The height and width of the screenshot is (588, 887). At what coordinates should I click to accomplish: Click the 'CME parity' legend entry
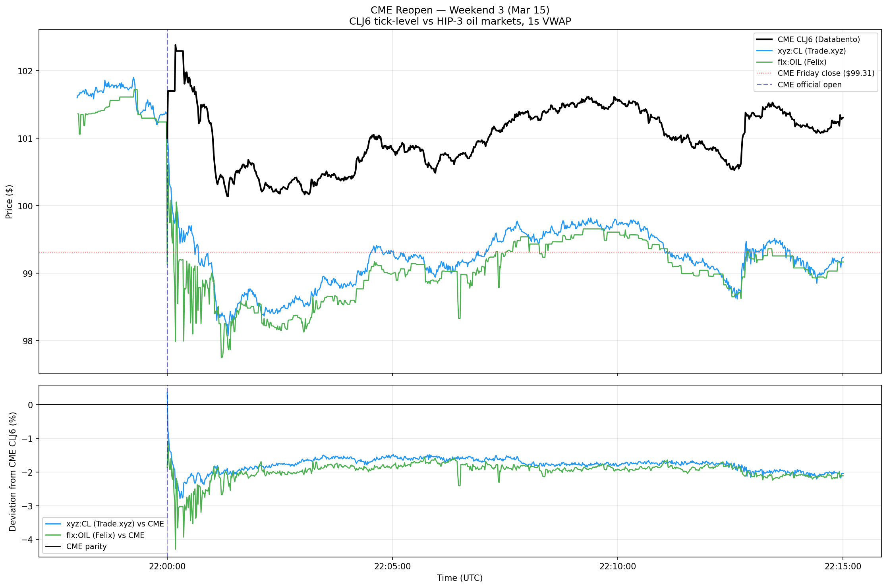(86, 546)
